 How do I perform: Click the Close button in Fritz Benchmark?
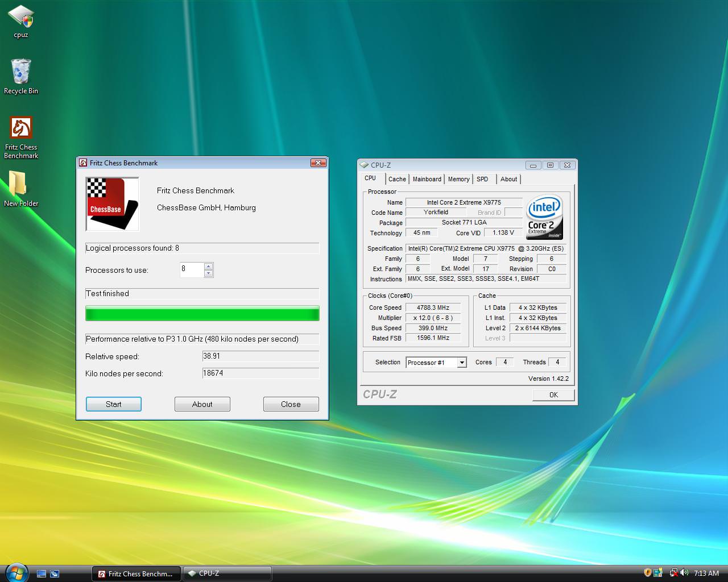(291, 404)
